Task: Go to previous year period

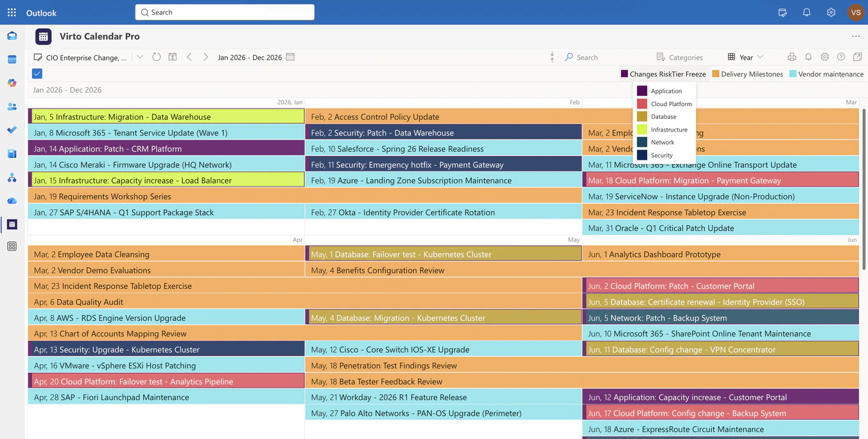Action: click(x=189, y=57)
